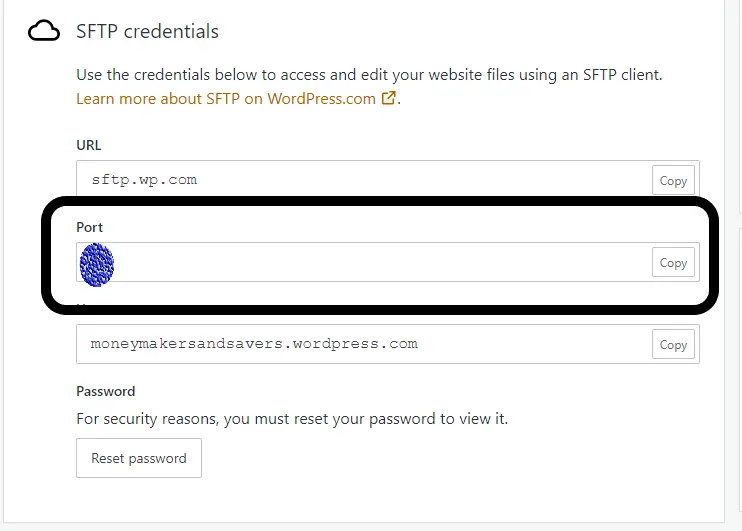Click the security reasons password notice text

pos(292,419)
